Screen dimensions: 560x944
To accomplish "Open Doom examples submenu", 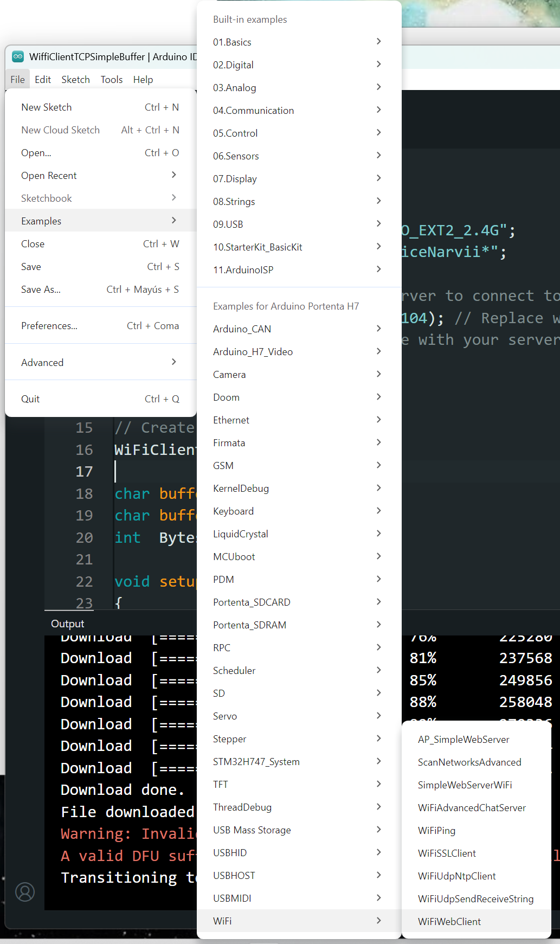I will coord(299,397).
